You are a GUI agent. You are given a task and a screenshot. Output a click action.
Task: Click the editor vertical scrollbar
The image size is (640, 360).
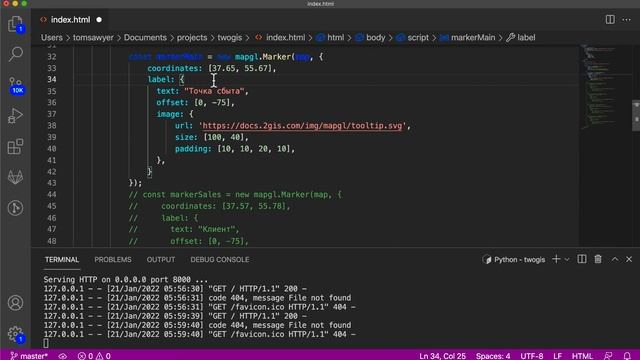point(636,116)
